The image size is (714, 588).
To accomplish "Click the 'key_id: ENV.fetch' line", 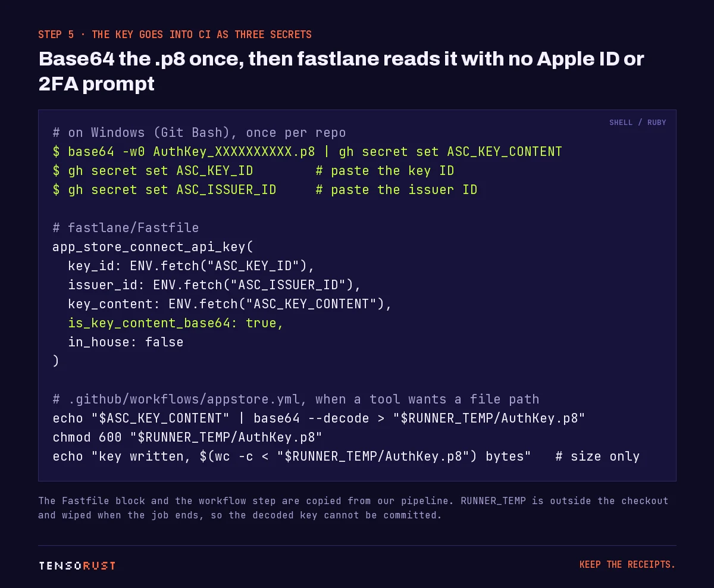I will [191, 266].
